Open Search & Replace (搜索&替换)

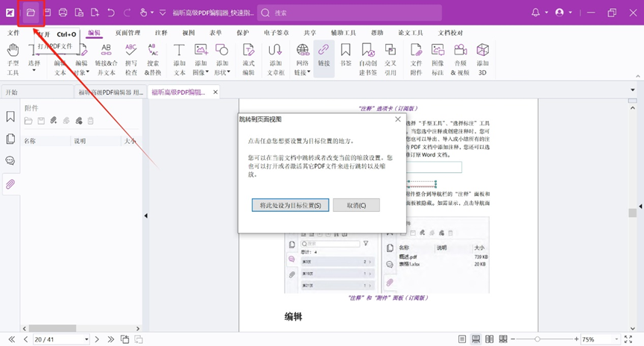point(153,60)
